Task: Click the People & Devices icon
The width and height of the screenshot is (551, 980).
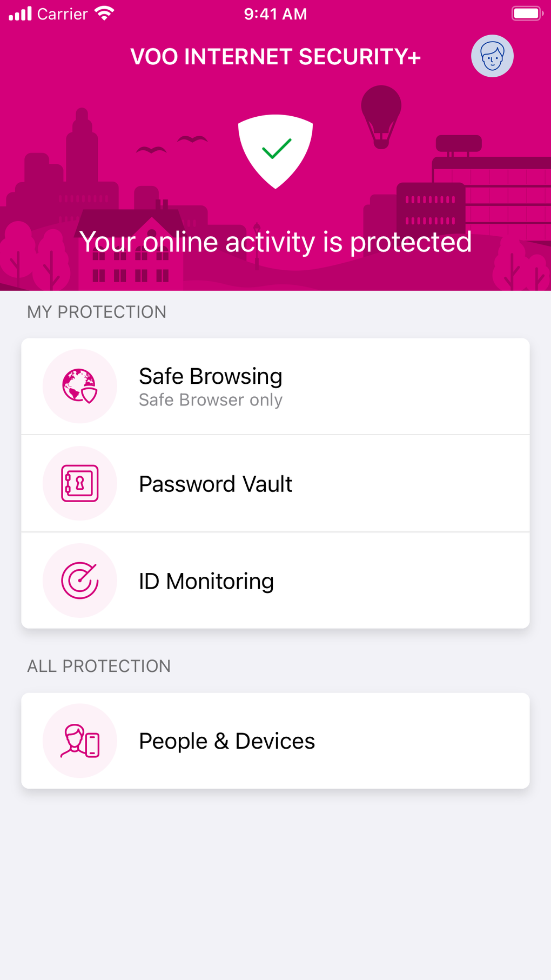Action: click(80, 741)
